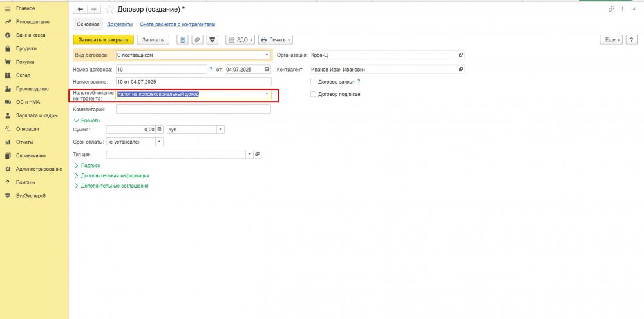Expand the Дополнительная информация section
The height and width of the screenshot is (319, 644).
(x=115, y=175)
